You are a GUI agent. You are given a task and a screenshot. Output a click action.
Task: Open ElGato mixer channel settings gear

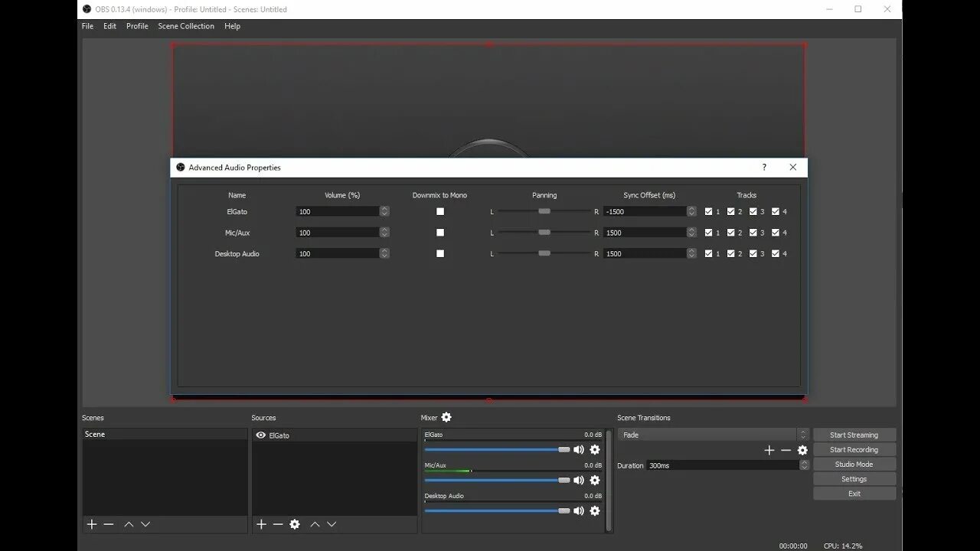tap(595, 450)
